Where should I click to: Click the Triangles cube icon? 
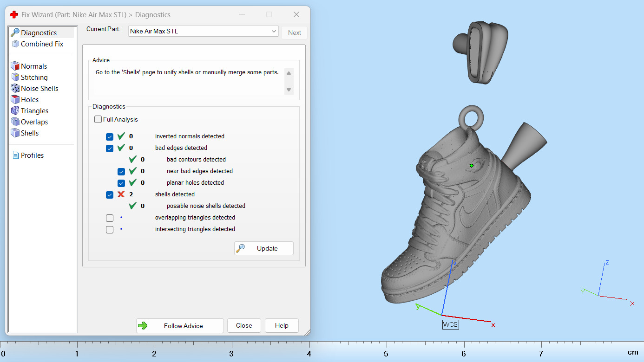(x=15, y=110)
